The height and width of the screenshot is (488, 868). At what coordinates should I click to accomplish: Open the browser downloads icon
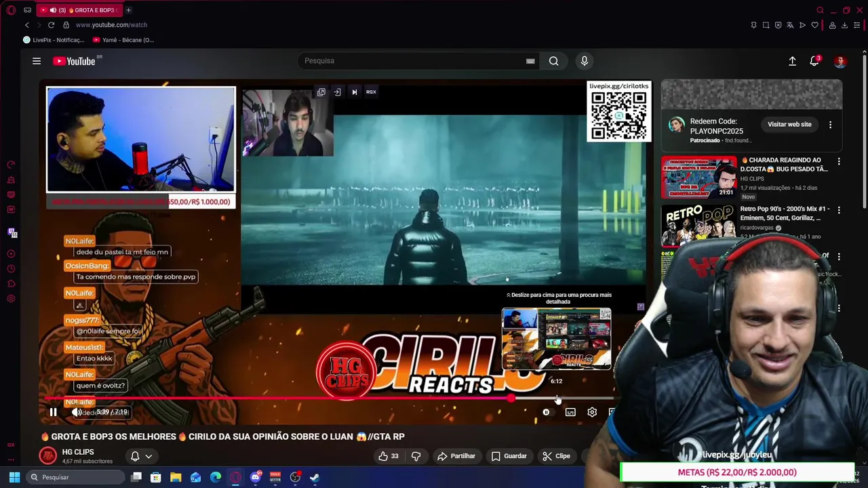click(844, 25)
